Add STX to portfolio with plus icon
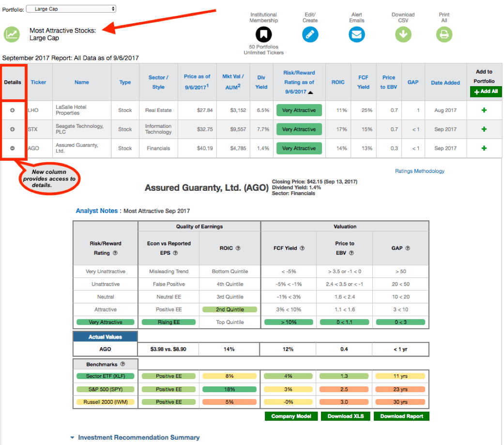The image size is (504, 445). click(484, 129)
